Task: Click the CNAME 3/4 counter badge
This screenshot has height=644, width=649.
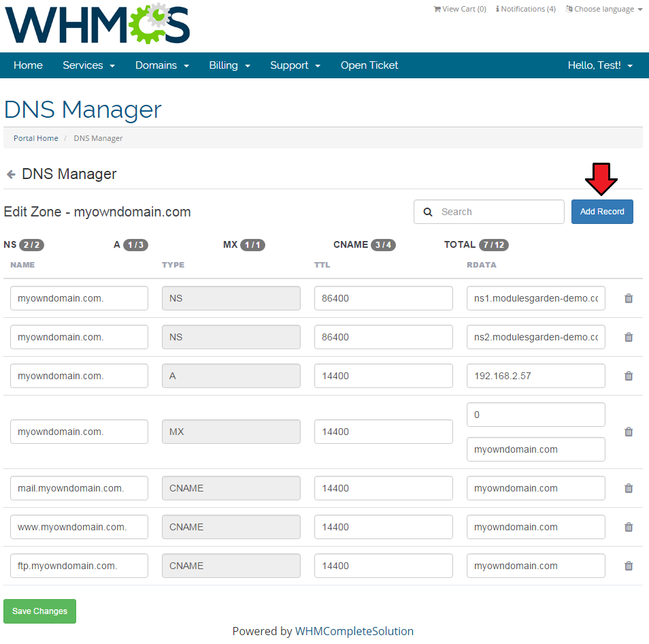Action: tap(383, 245)
